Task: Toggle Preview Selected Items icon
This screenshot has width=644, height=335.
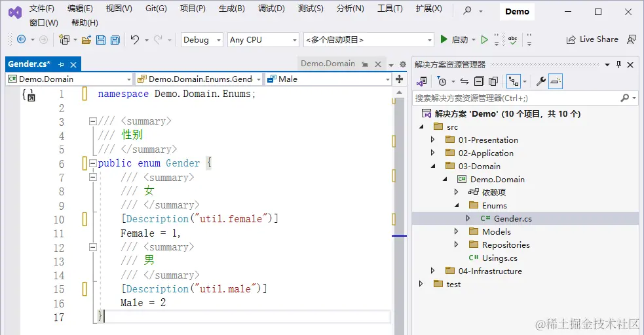Action: [x=556, y=81]
